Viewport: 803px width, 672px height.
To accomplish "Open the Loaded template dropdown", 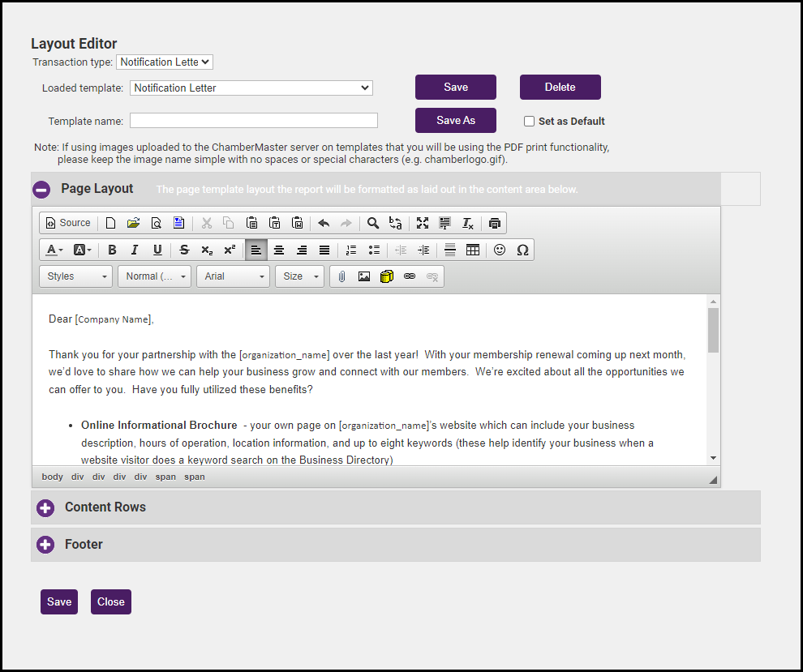I will point(251,88).
